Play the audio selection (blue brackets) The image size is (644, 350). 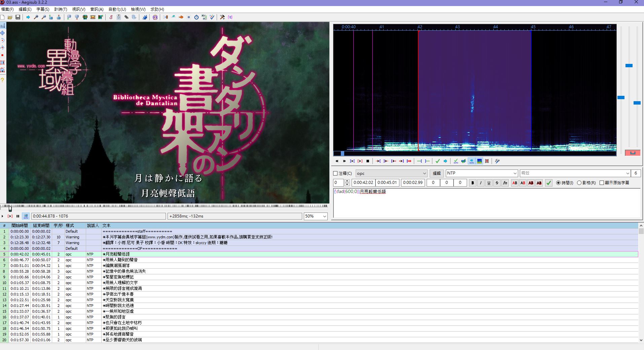[352, 161]
